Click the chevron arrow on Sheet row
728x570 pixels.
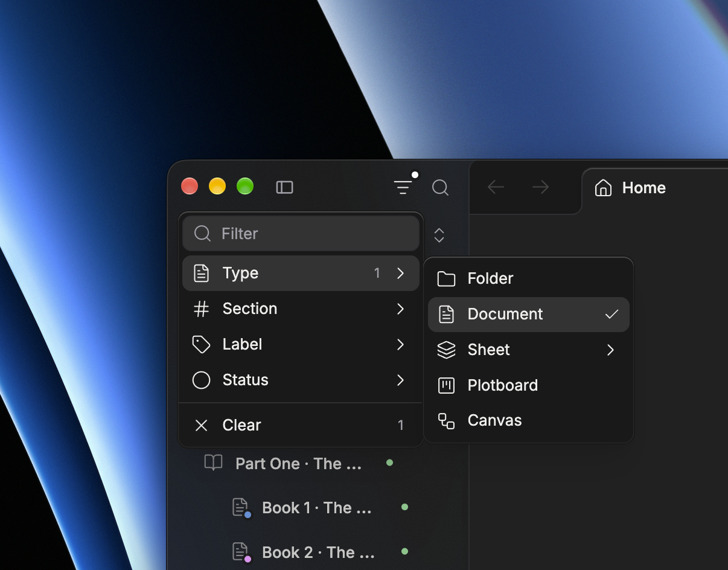point(610,350)
